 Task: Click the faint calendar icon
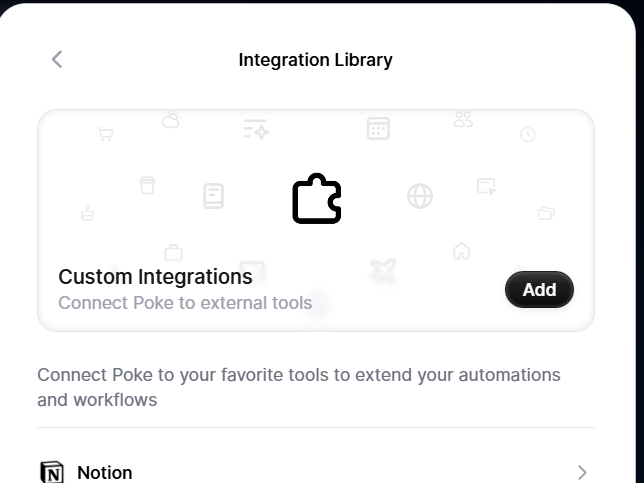tap(378, 128)
